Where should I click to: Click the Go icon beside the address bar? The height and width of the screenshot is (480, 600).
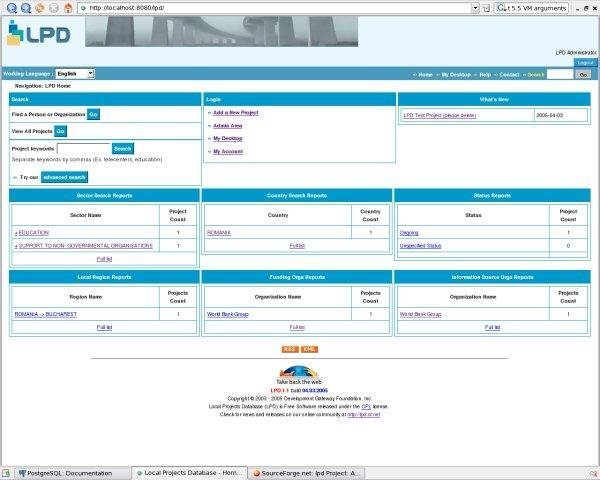click(486, 8)
